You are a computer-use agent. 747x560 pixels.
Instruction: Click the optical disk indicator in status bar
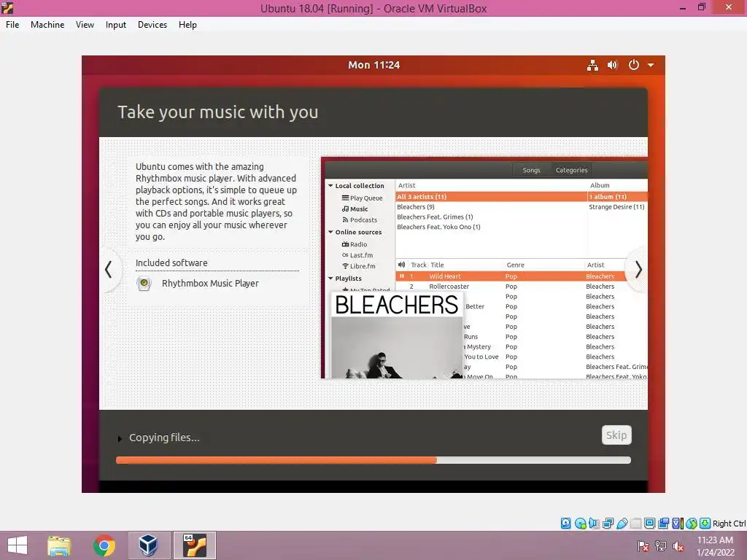[580, 524]
